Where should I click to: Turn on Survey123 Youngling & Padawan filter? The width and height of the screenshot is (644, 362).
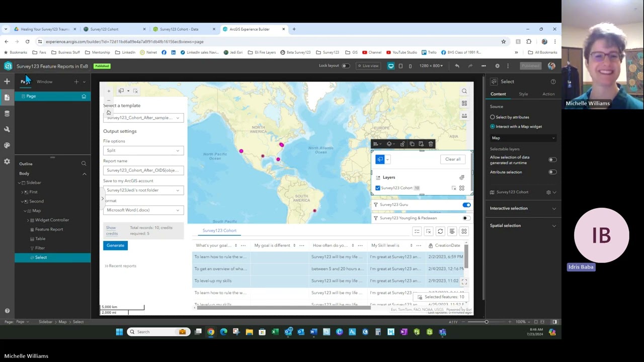[x=466, y=218]
